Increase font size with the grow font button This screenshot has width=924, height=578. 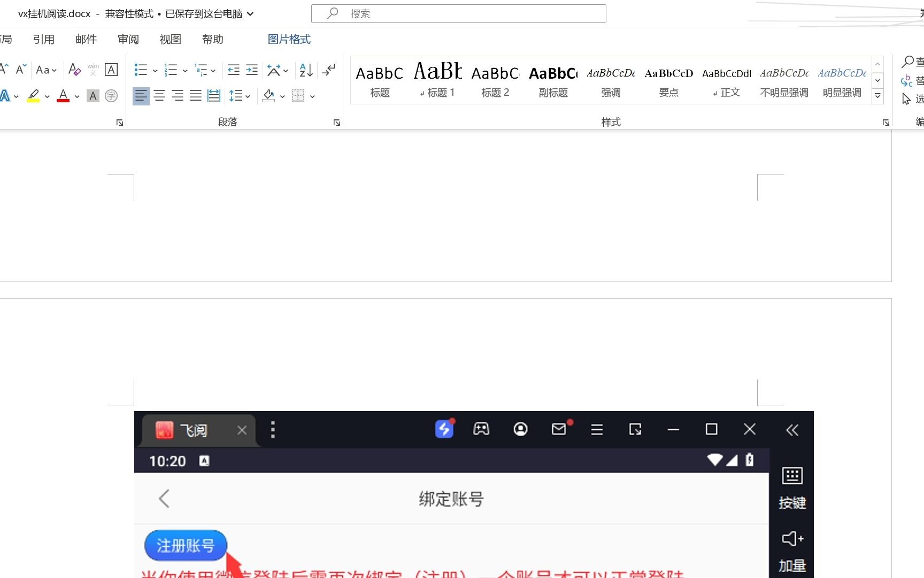pyautogui.click(x=4, y=69)
